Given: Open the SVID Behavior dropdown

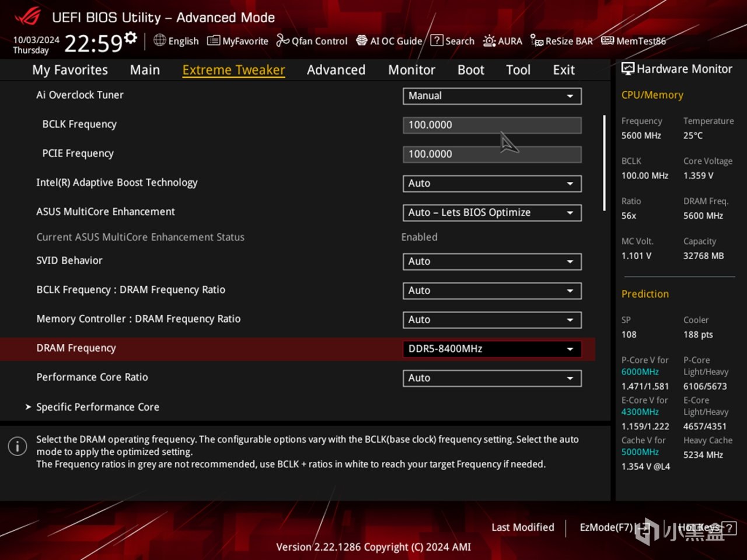Looking at the screenshot, I should point(492,261).
